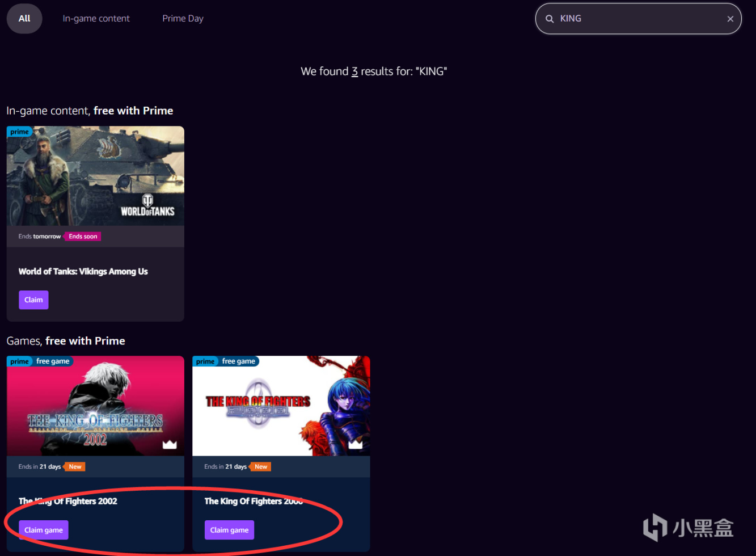Click the prime badge on World of Tanks card
This screenshot has height=556, width=756.
click(19, 132)
